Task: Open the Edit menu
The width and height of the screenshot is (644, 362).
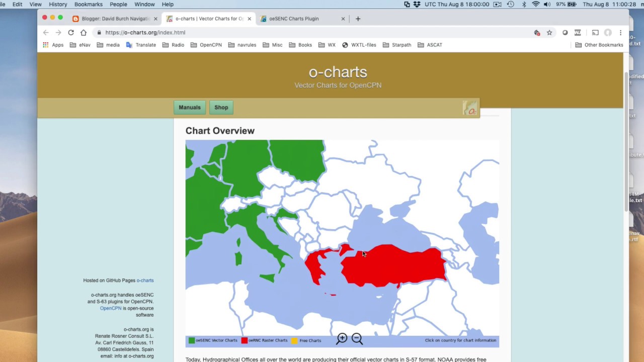Action: point(17,4)
